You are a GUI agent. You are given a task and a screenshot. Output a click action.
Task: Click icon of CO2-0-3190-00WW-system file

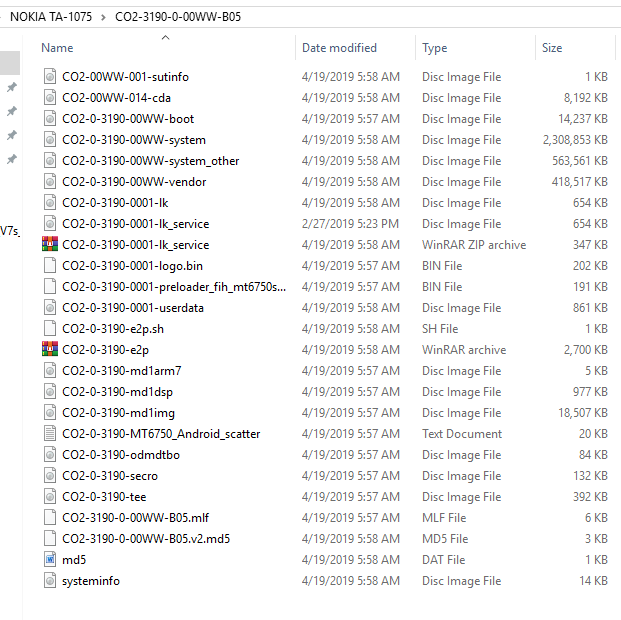click(x=50, y=139)
